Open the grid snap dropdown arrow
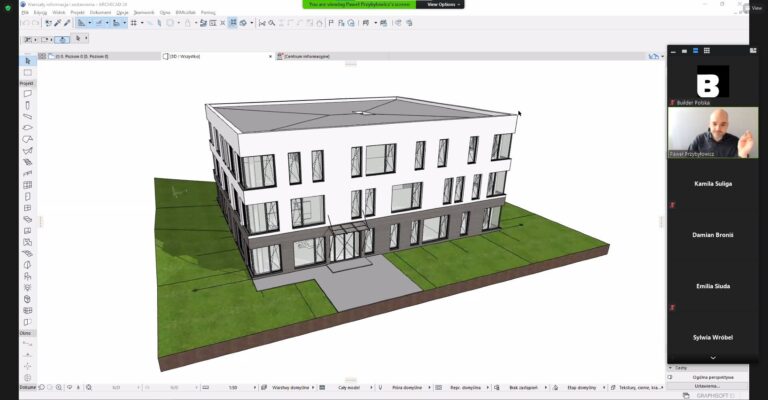The height and width of the screenshot is (400, 768). coord(142,23)
